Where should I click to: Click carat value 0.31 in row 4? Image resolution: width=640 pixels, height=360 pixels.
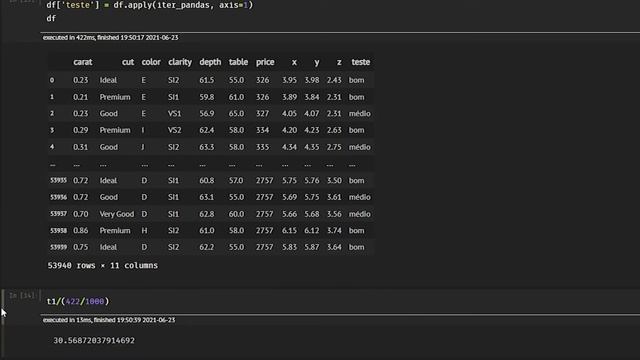[x=80, y=147]
